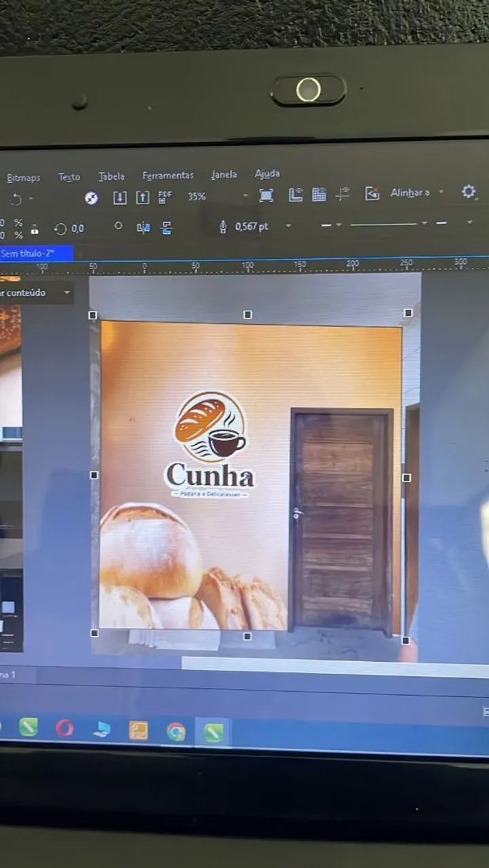Open the Ajuda menu
This screenshot has width=489, height=868.
click(x=267, y=174)
